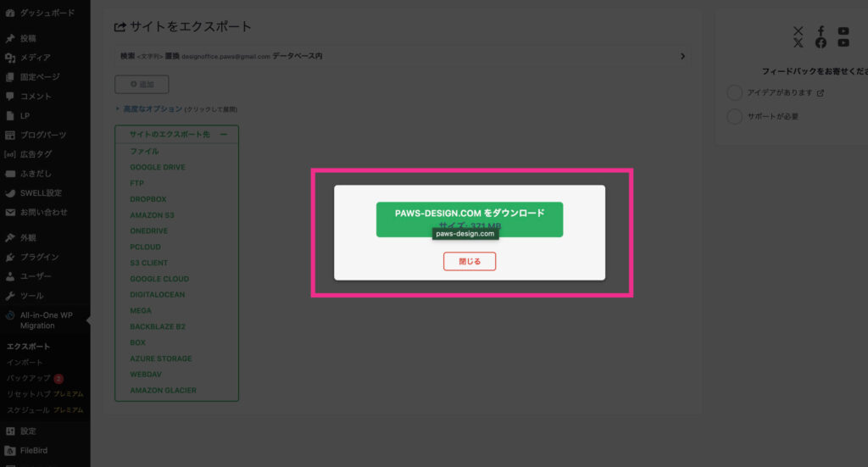Choose GOOGLE CLOUD as export destination
The image size is (868, 467).
pyautogui.click(x=159, y=279)
